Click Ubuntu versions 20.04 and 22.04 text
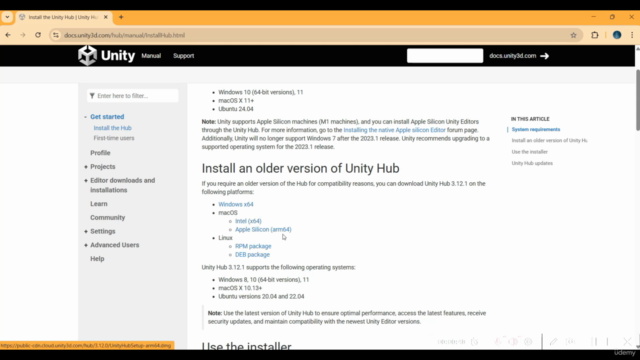Image resolution: width=640 pixels, height=360 pixels. (261, 297)
